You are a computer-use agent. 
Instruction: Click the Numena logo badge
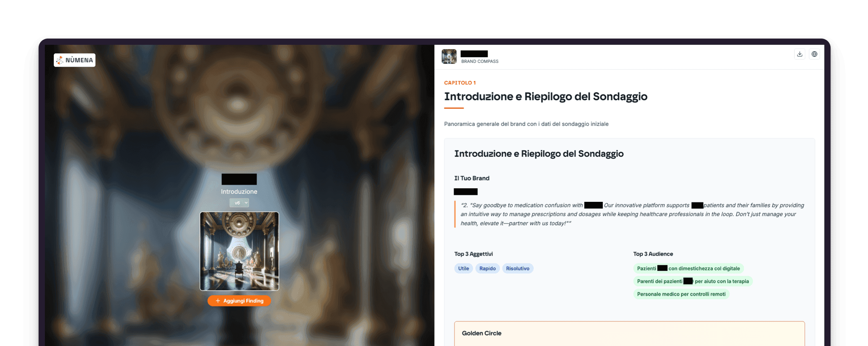[x=75, y=60]
